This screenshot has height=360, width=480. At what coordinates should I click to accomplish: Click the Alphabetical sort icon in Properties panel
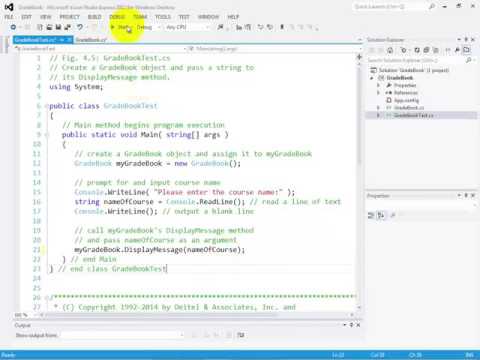point(381,216)
